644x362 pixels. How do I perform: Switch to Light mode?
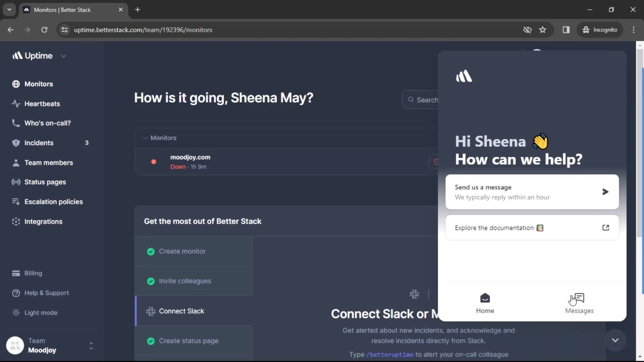tap(41, 313)
